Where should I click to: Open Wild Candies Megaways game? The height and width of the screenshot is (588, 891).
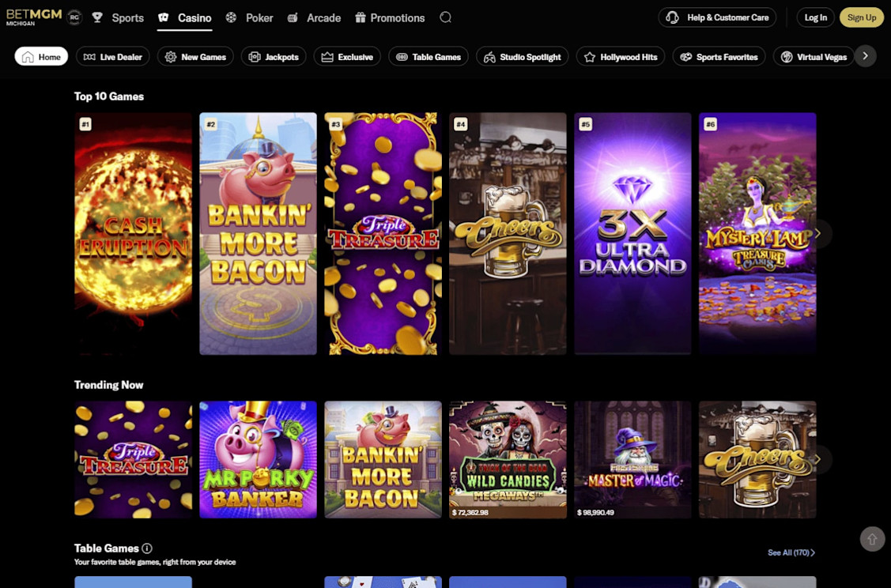click(508, 460)
